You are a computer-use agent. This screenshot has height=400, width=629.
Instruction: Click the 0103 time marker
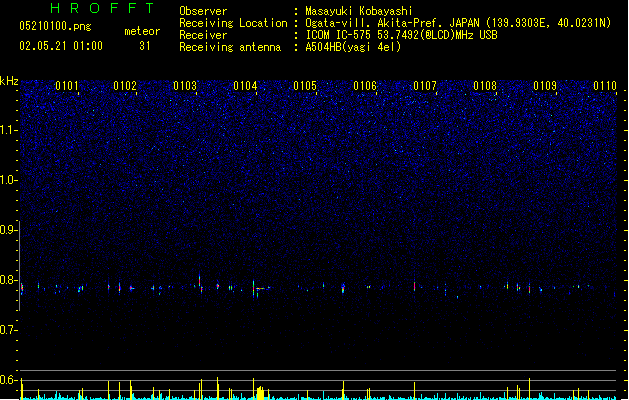185,86
